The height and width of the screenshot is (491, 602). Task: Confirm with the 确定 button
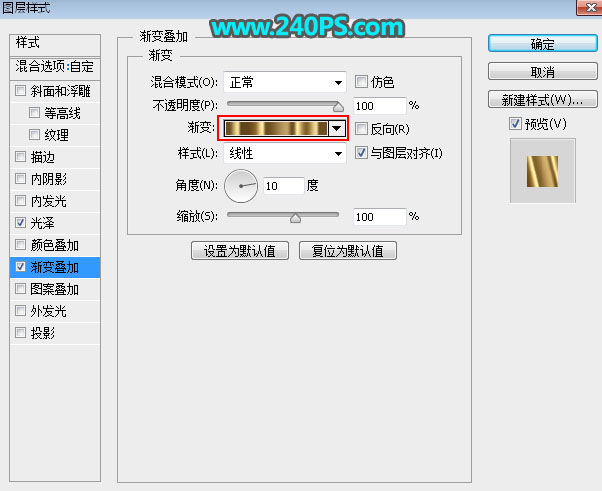pos(542,43)
